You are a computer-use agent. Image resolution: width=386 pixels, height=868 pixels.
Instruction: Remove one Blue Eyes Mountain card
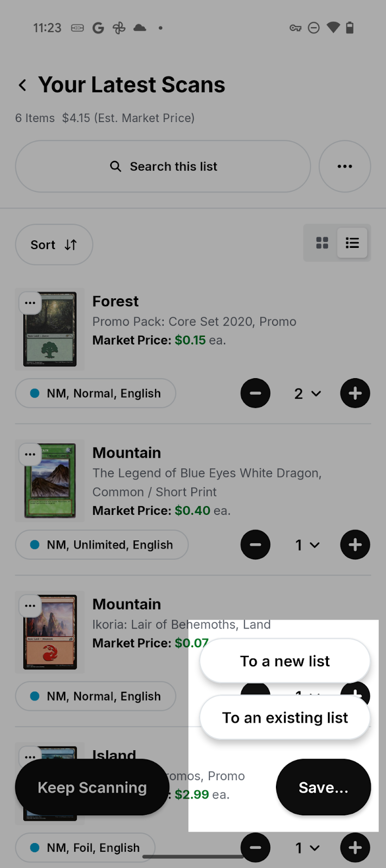coord(255,545)
